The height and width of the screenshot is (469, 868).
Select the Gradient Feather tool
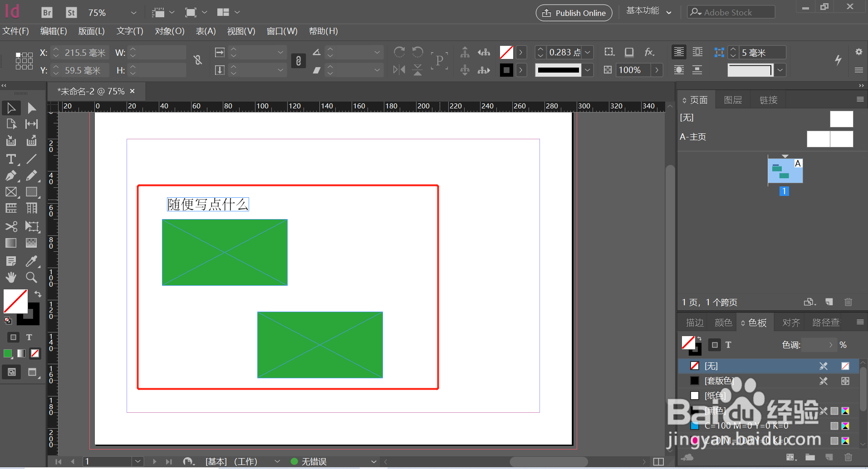pos(31,243)
